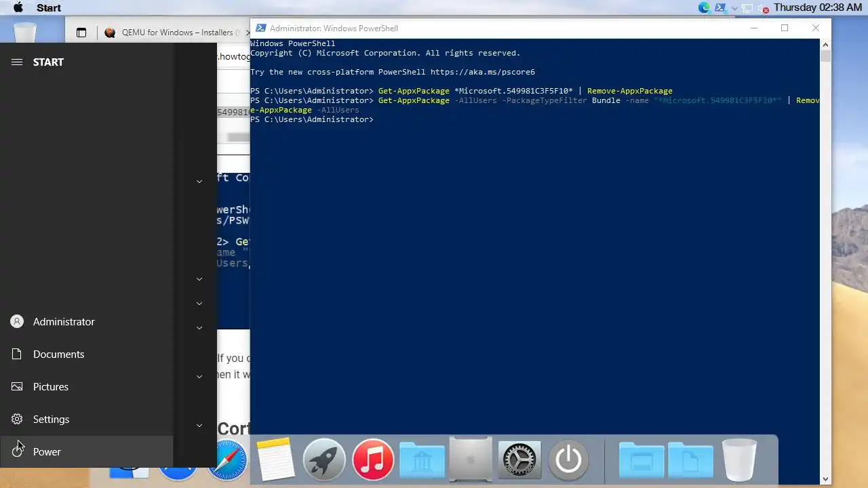Click the last PowerShell prompt line

[x=312, y=119]
